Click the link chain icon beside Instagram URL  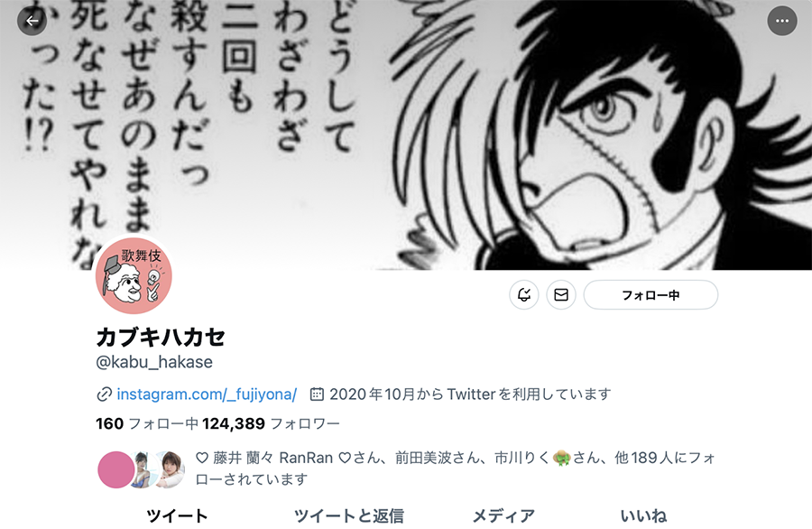click(104, 394)
